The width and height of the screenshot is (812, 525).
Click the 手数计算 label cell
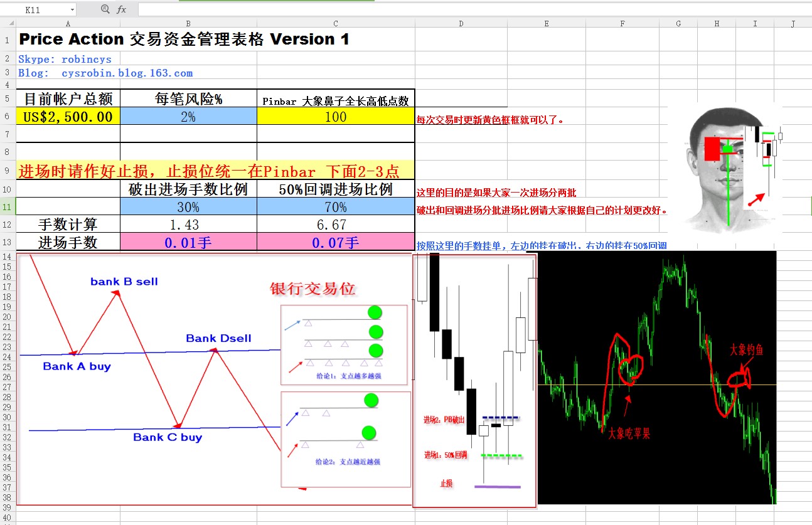68,224
